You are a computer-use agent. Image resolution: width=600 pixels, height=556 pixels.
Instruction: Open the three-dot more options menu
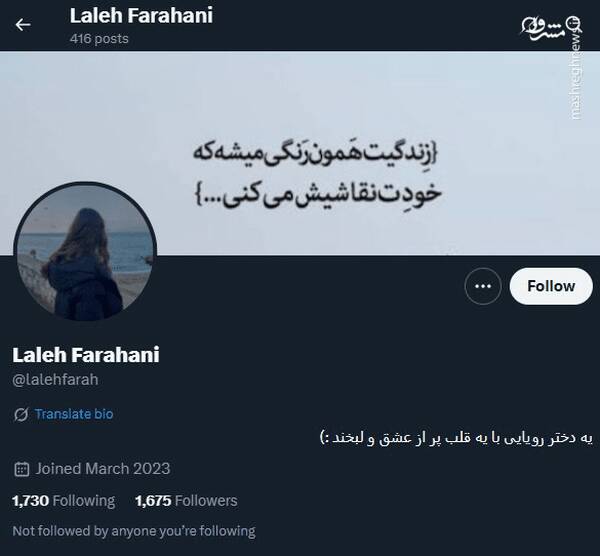(483, 286)
